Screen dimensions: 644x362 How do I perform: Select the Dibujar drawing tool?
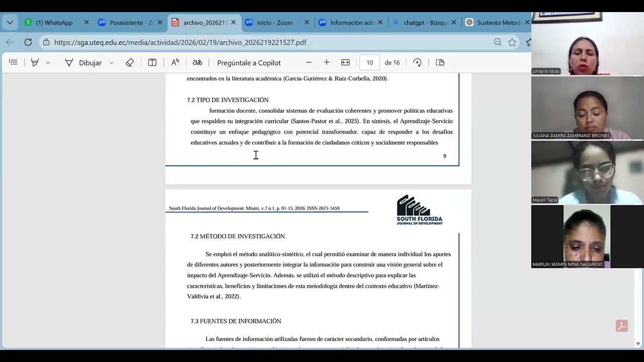84,62
